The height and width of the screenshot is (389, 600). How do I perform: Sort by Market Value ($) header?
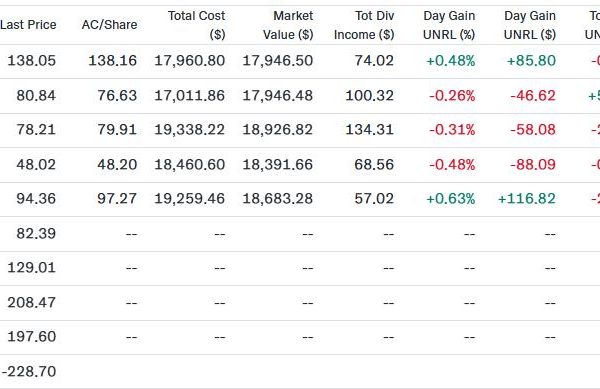pos(288,25)
